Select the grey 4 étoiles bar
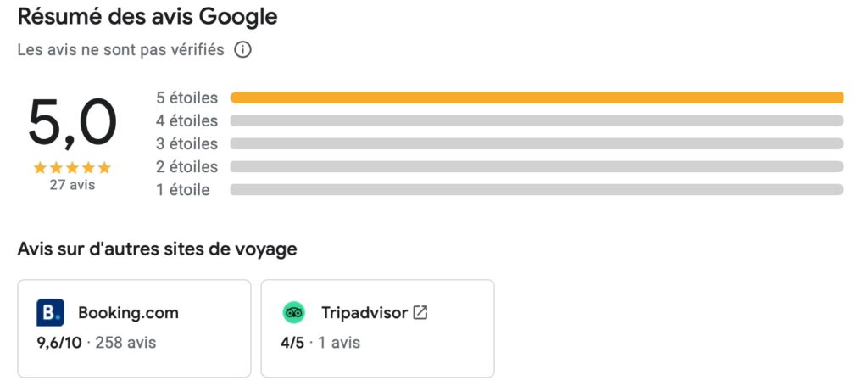Screen dimensions: 868x386 537,120
